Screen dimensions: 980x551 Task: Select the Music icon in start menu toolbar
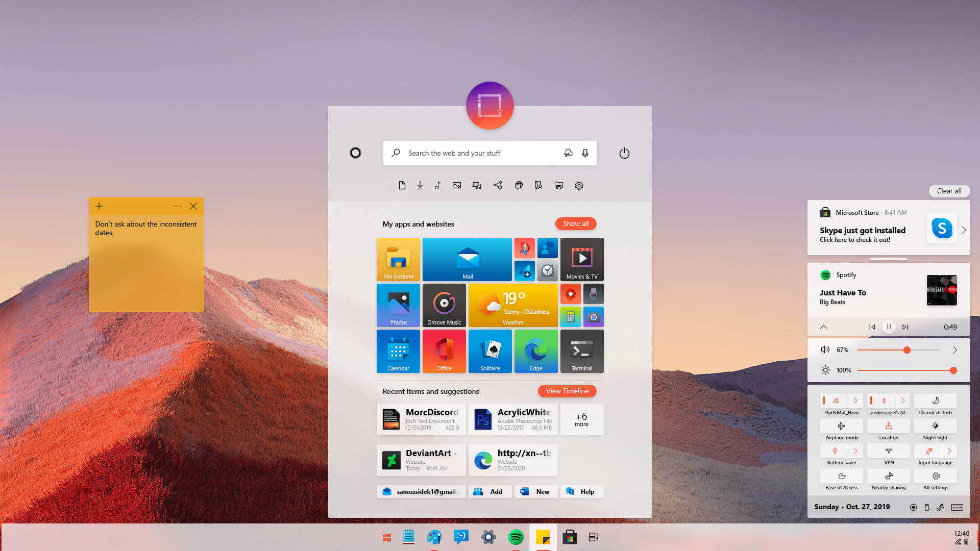coord(437,185)
